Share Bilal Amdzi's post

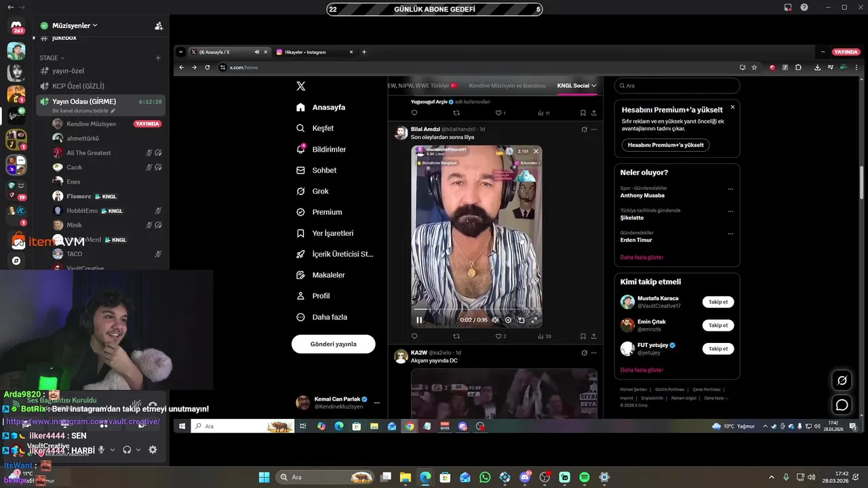point(594,336)
